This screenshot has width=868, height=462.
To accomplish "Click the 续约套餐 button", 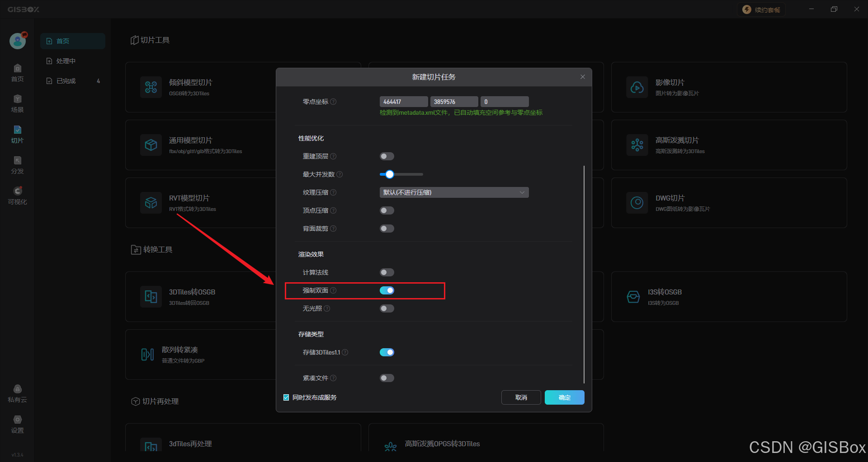I will [761, 9].
